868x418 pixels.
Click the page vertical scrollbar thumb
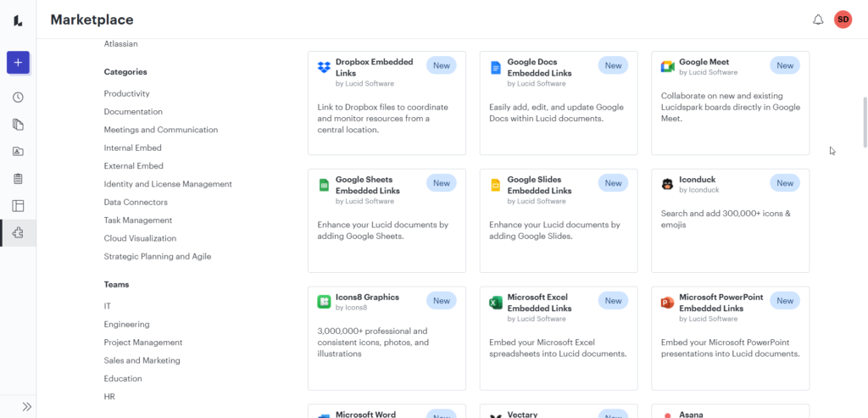point(865,122)
